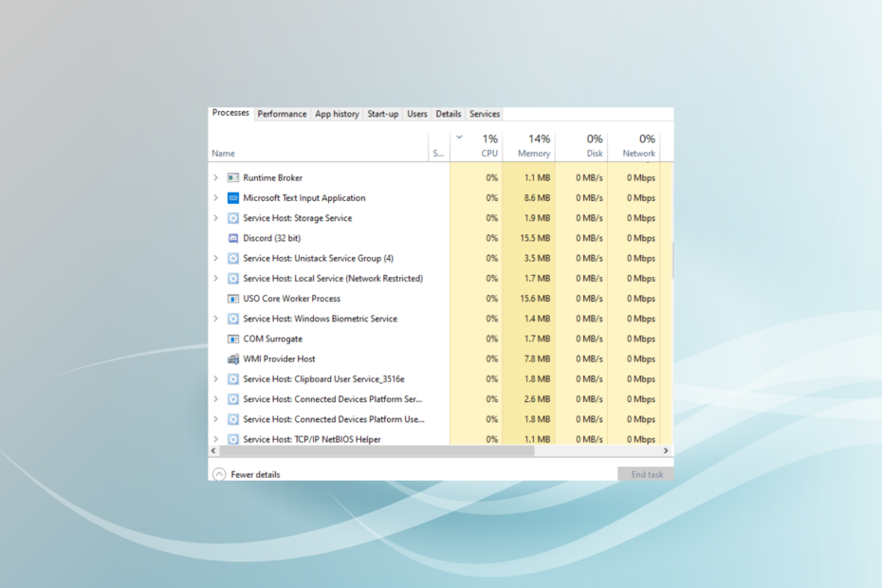Click the Runtime Broker process icon

pos(233,177)
